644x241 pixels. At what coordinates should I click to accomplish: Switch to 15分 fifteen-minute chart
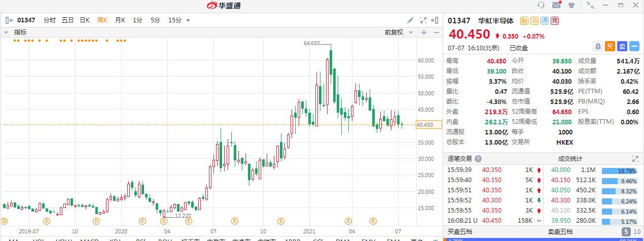click(x=175, y=20)
